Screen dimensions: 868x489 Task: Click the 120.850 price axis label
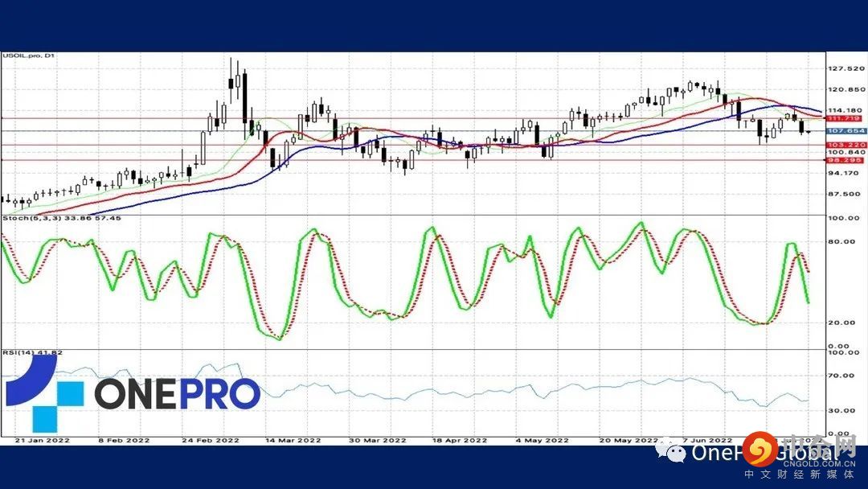(x=845, y=89)
